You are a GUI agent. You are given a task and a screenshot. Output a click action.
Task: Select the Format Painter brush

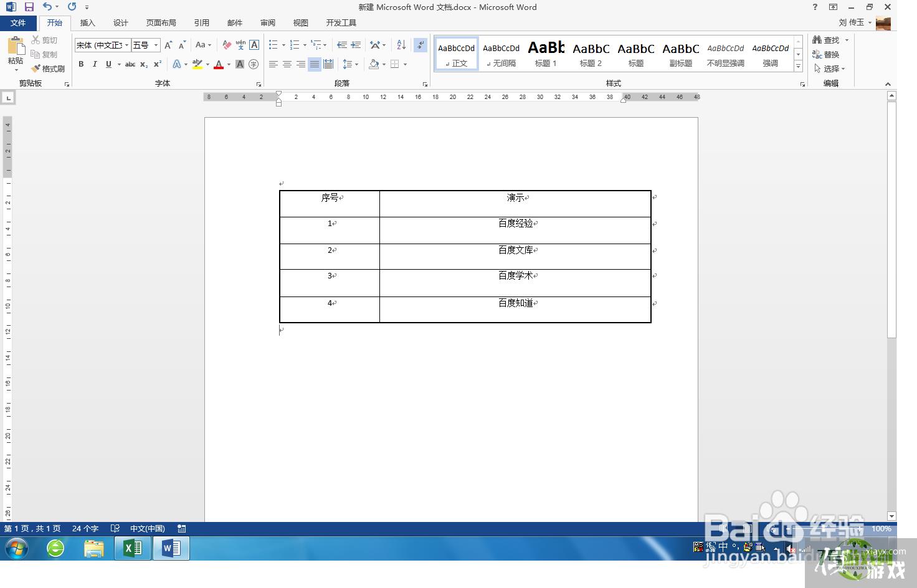pyautogui.click(x=48, y=69)
